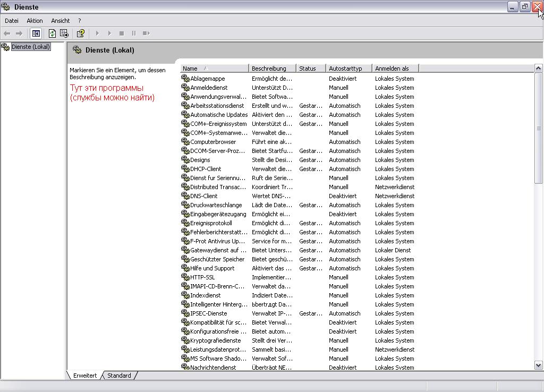This screenshot has width=544, height=392.
Task: Click the icon beside Hilfe und Support
Action: point(185,268)
